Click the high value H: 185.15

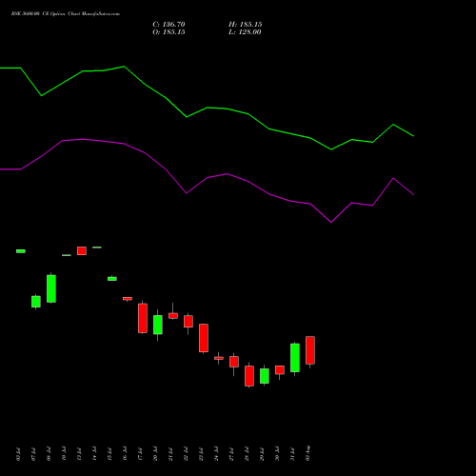[246, 25]
